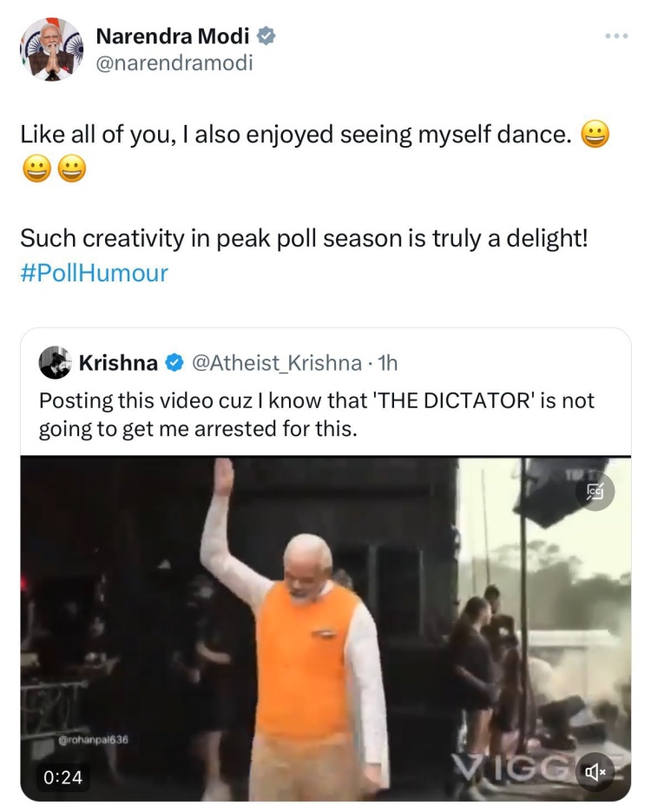Screen dimensions: 651x812
Task: Click the grinning emoji after 'dance.'
Action: click(x=595, y=135)
